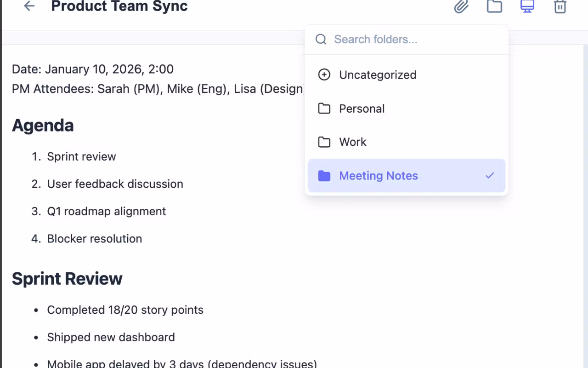Image resolution: width=588 pixels, height=368 pixels.
Task: Toggle the checkmark on Meeting Notes
Action: [490, 176]
